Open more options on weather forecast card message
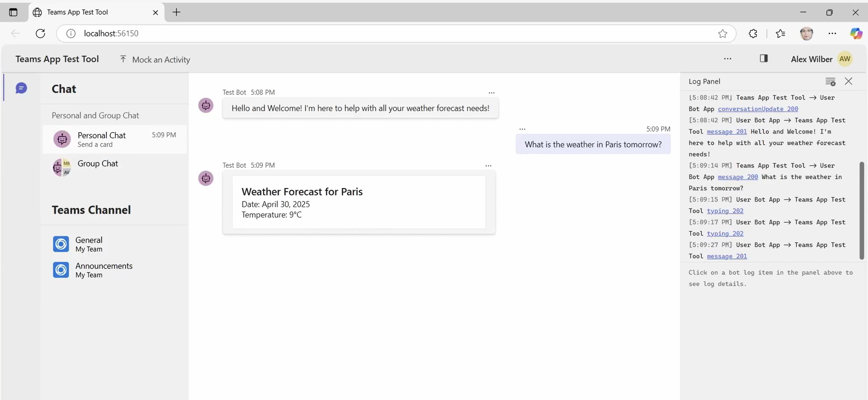The image size is (868, 400). pyautogui.click(x=488, y=166)
